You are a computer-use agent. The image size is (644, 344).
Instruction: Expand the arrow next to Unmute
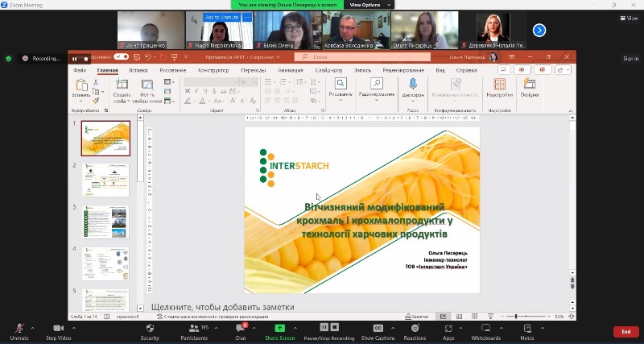click(32, 328)
